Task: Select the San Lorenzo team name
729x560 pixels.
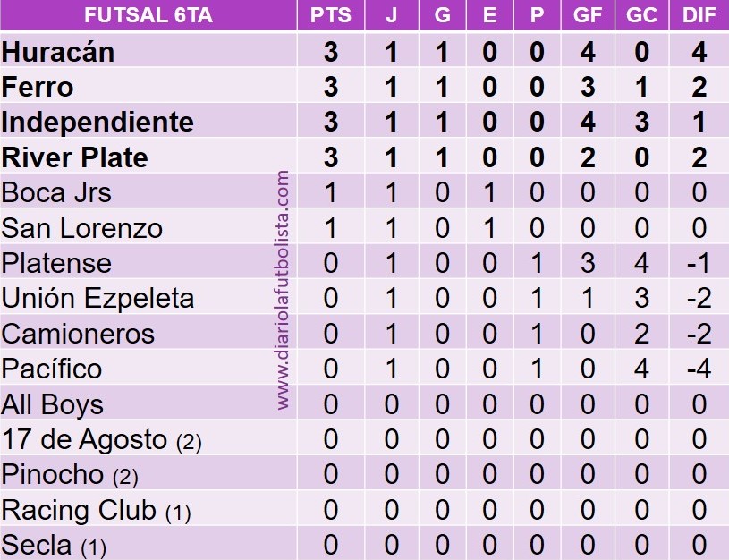Action: point(82,228)
